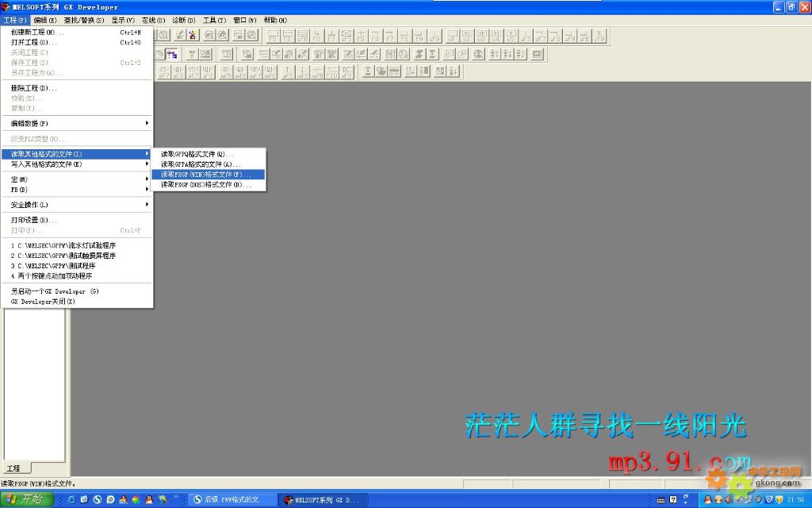Open the 编辑 menu
The height and width of the screenshot is (508, 812).
pos(45,20)
